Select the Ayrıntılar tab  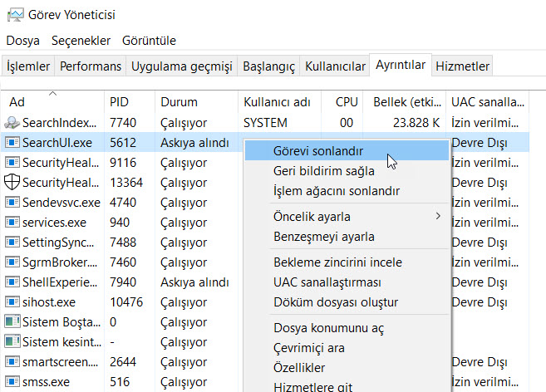click(401, 65)
